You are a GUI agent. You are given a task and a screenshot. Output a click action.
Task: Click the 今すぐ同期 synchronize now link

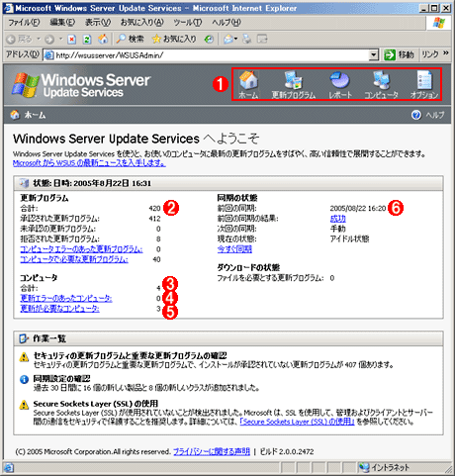coord(234,249)
